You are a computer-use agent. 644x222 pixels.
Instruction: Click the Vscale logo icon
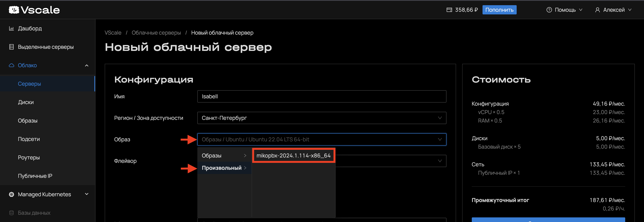(x=14, y=10)
